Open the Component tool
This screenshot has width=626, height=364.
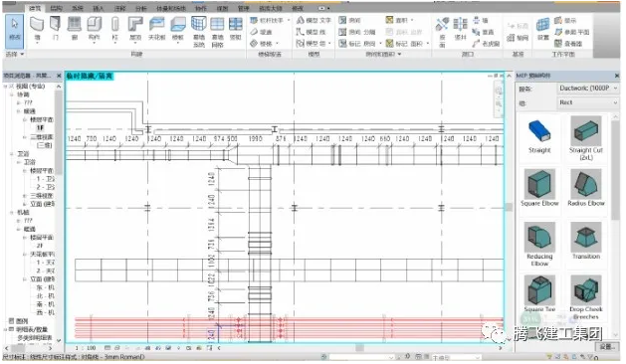pos(95,29)
